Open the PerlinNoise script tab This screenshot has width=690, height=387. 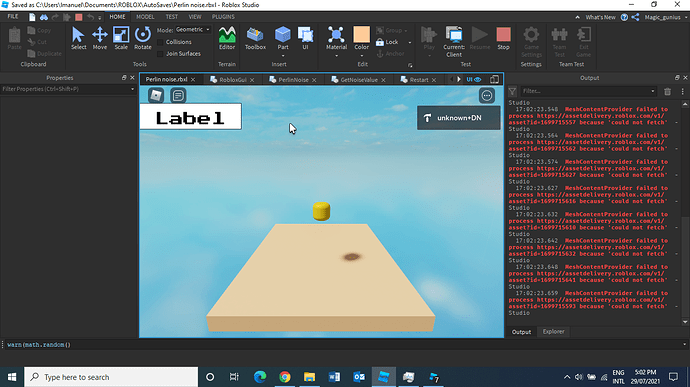(x=293, y=80)
